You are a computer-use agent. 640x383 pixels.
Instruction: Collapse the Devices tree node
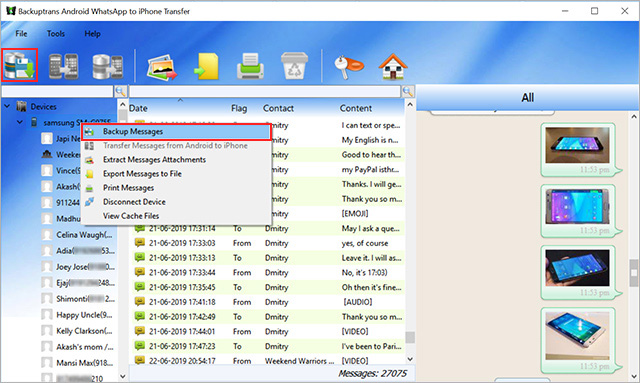(7, 106)
